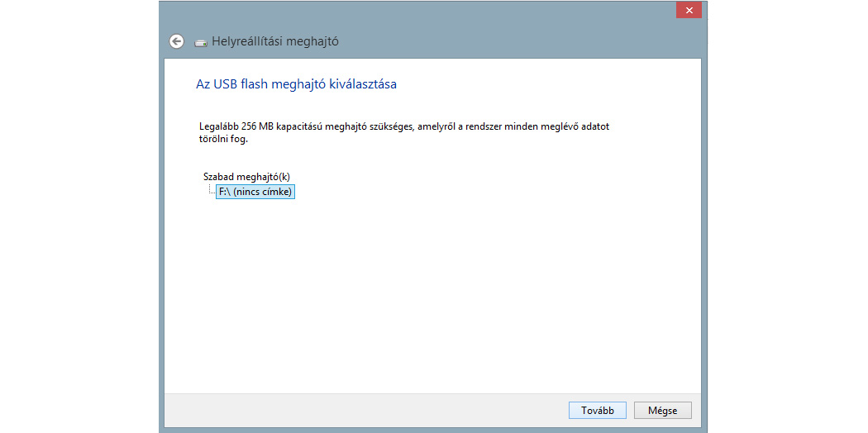Viewport: 868px width, 433px height.
Task: Close the recovery drive wizard window
Action: click(x=688, y=11)
